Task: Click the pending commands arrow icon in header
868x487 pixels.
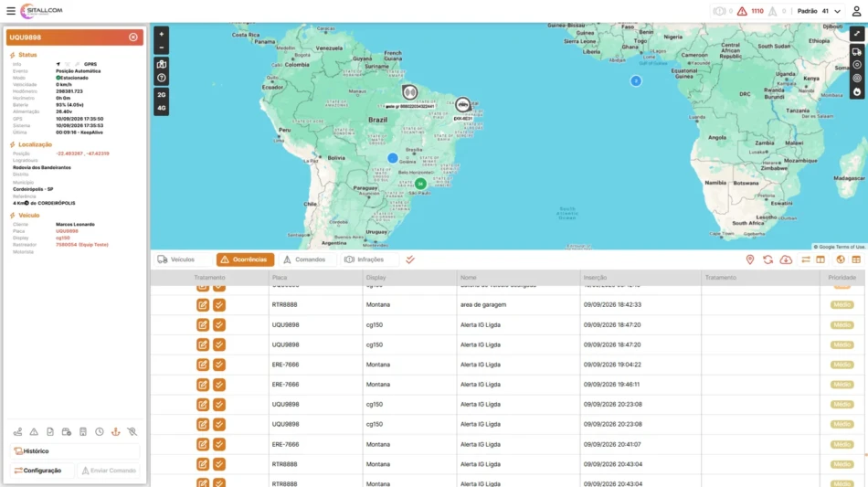Action: pyautogui.click(x=772, y=11)
